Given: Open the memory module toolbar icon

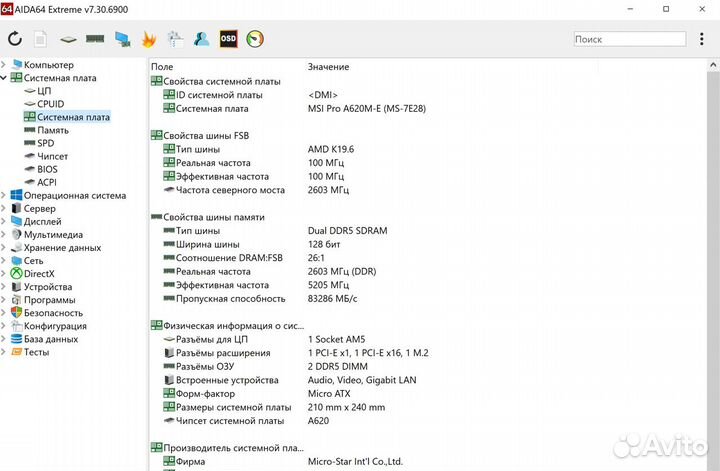Looking at the screenshot, I should [95, 39].
